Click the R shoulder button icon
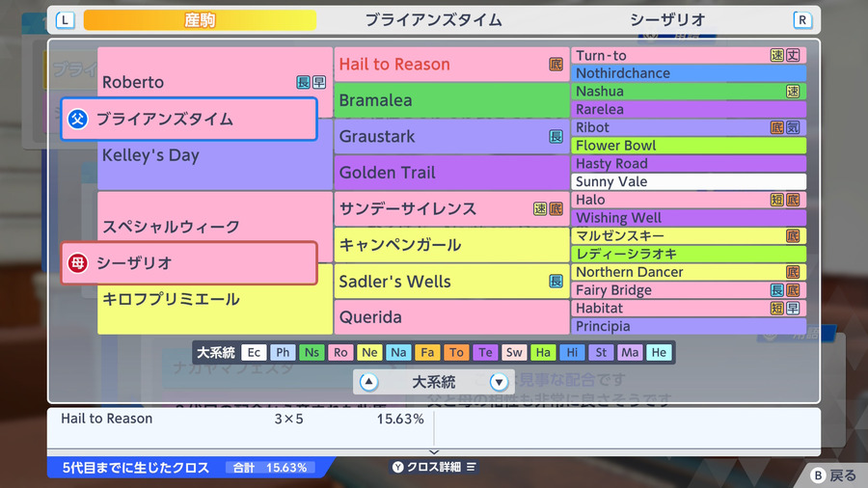 pos(802,20)
